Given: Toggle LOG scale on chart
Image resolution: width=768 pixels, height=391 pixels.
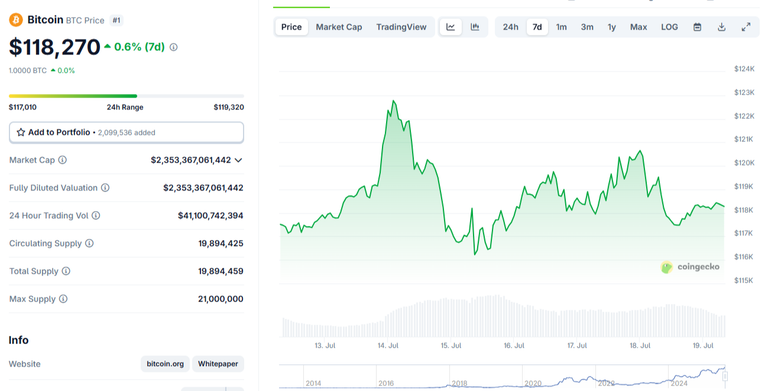Looking at the screenshot, I should (x=669, y=27).
